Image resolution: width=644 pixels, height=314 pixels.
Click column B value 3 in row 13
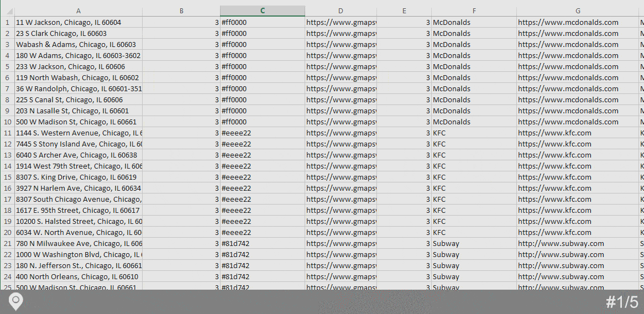pyautogui.click(x=181, y=155)
